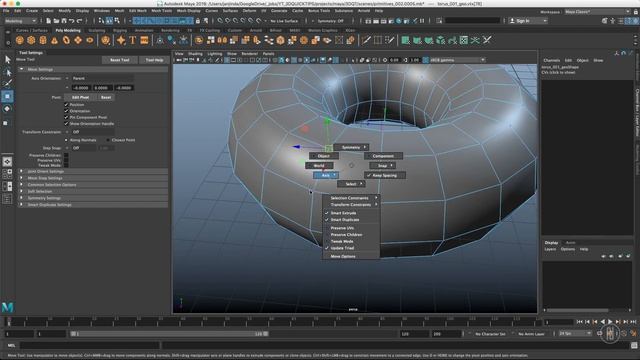Select Component in the marking menu

pos(383,156)
